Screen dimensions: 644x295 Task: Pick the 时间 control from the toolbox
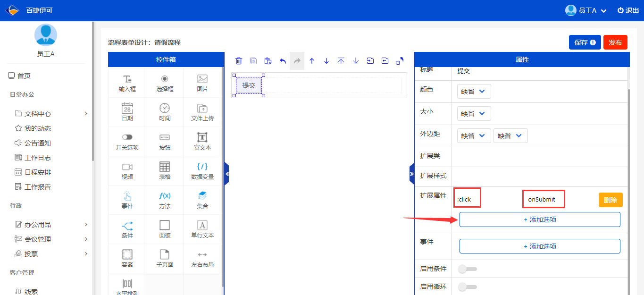coord(165,112)
